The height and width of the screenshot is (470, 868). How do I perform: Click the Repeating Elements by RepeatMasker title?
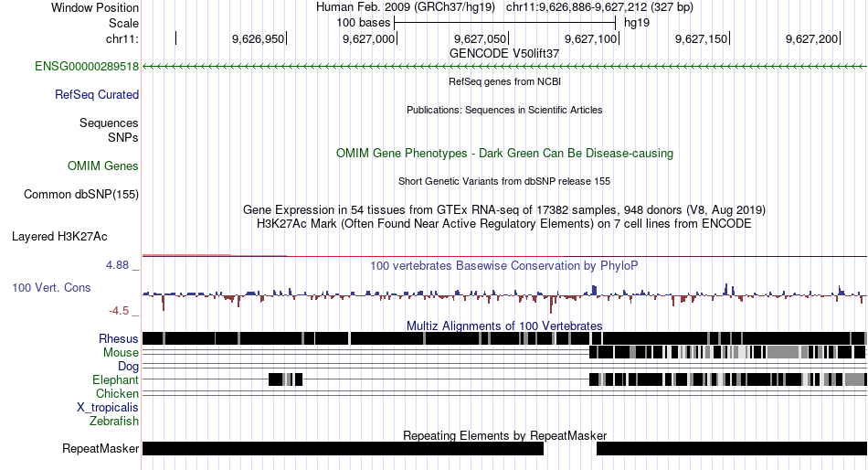504,435
